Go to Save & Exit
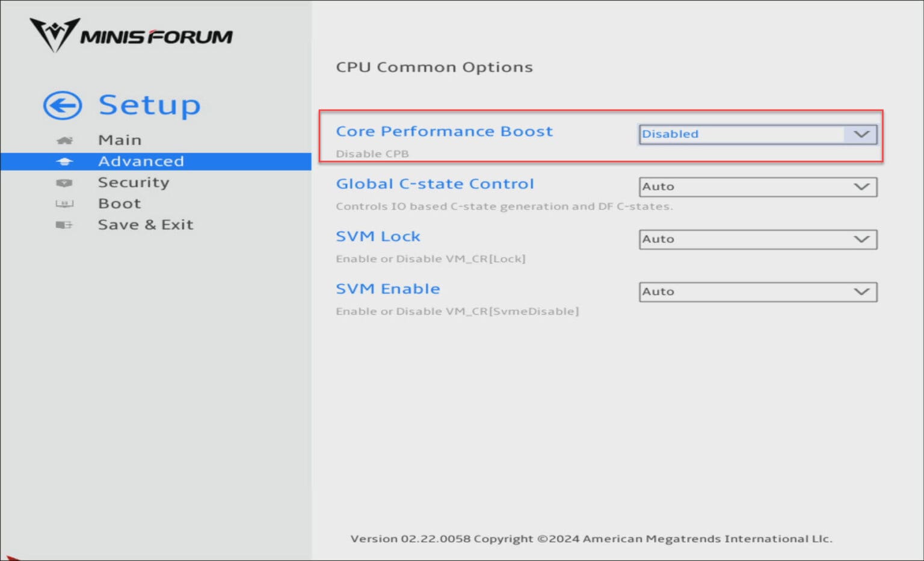Image resolution: width=924 pixels, height=561 pixels. [146, 225]
